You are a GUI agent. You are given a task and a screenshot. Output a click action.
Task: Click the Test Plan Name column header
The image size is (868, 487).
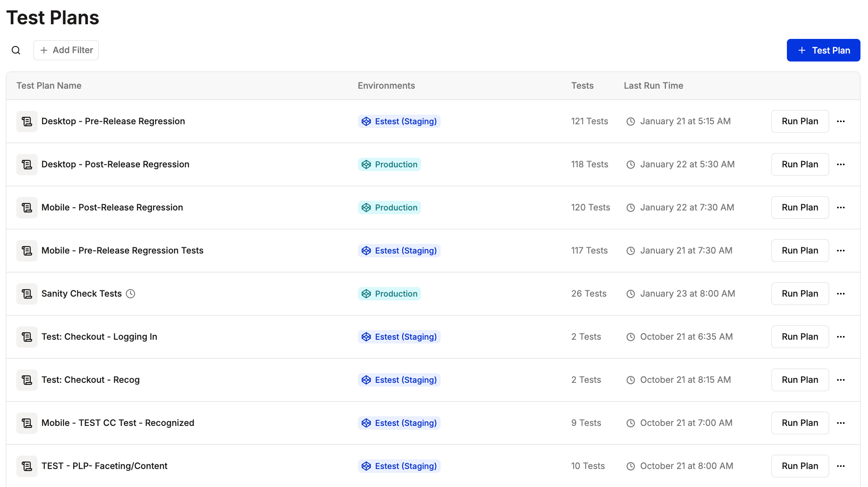pyautogui.click(x=49, y=86)
